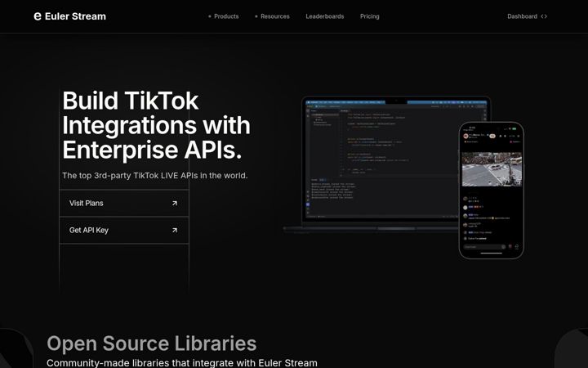The height and width of the screenshot is (368, 588).
Task: Click the 'Community-made libraries' description text
Action: (x=182, y=363)
